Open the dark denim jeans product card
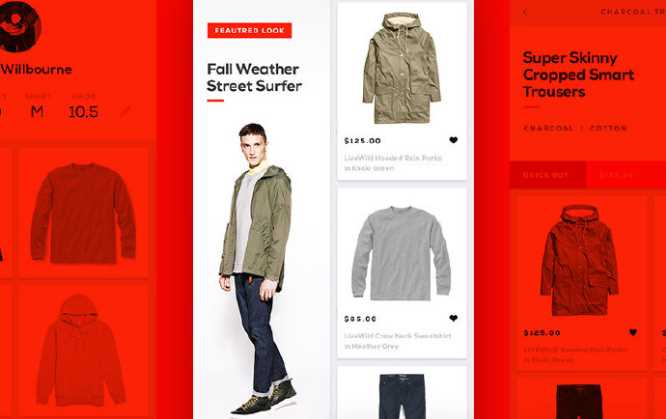 pos(402,393)
